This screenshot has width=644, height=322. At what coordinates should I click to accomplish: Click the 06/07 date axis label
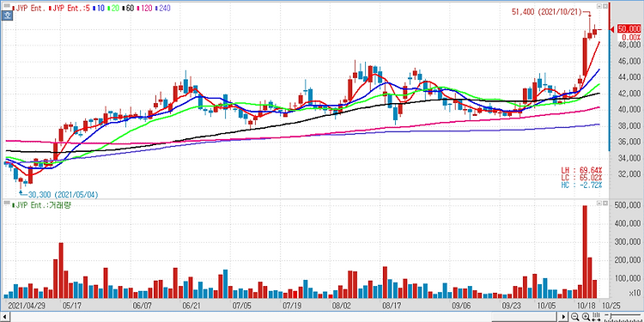coord(143,306)
